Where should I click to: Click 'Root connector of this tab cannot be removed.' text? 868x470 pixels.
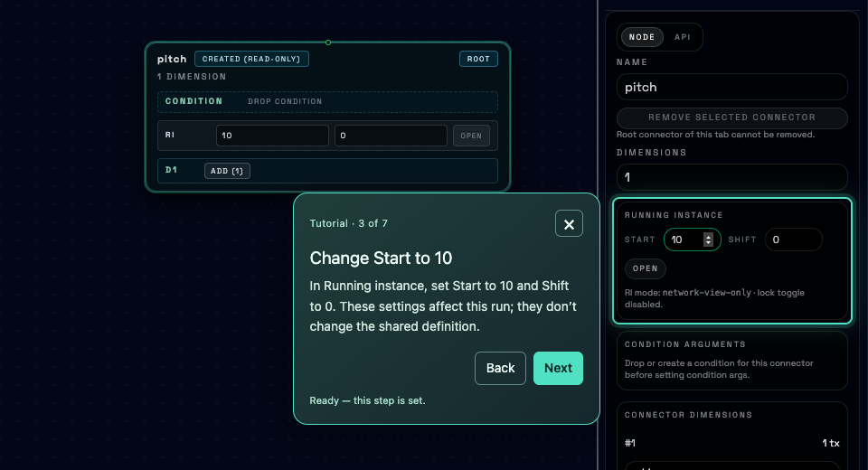point(715,135)
